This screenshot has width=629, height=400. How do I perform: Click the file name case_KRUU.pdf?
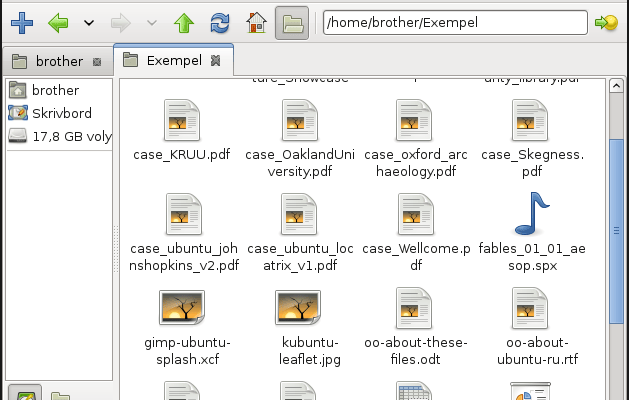click(182, 154)
